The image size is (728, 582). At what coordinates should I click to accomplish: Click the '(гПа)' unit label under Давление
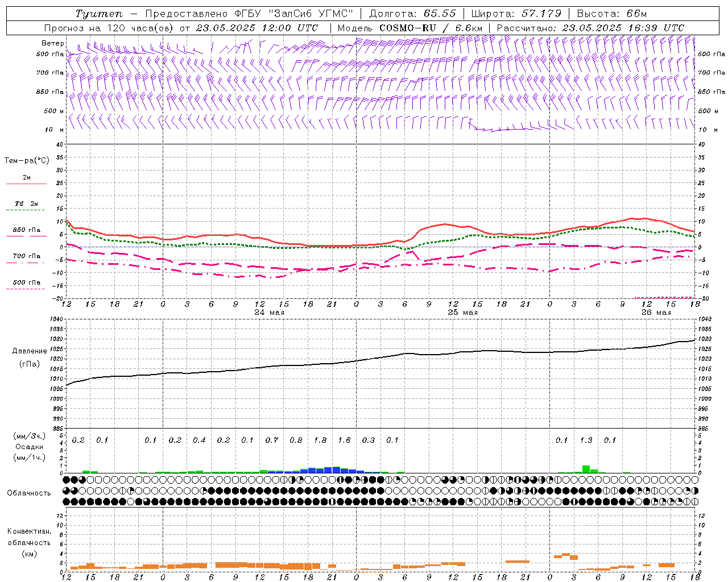tap(28, 364)
